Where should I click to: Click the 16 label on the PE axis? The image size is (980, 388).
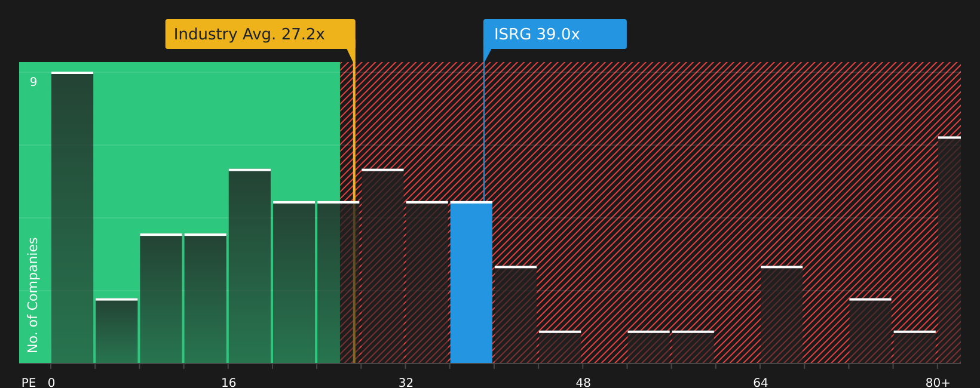pos(229,382)
